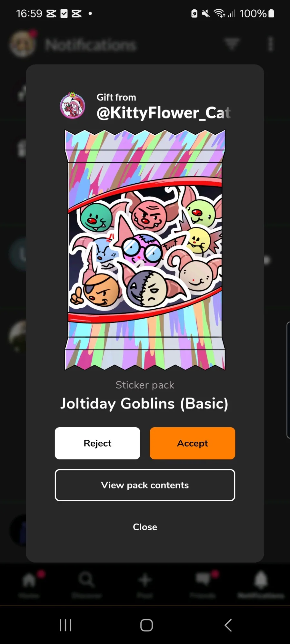Viewport: 290px width, 644px height.
Task: Open the notifications filter icon
Action: point(232,44)
